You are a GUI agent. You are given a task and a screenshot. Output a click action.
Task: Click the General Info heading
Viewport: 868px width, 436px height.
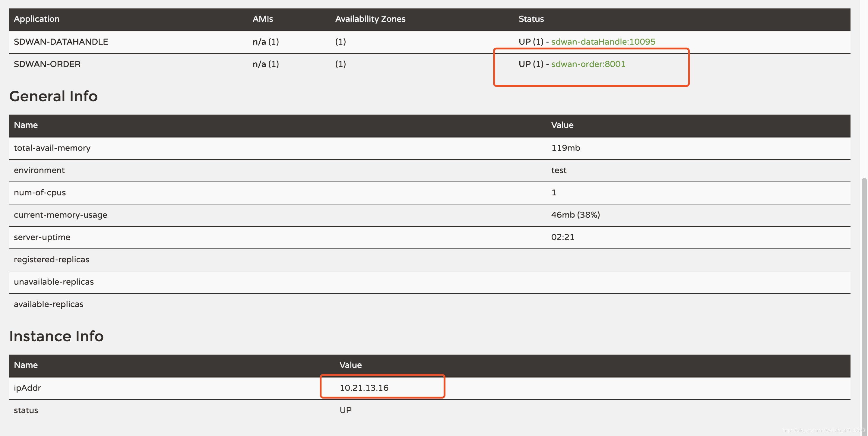tap(53, 96)
